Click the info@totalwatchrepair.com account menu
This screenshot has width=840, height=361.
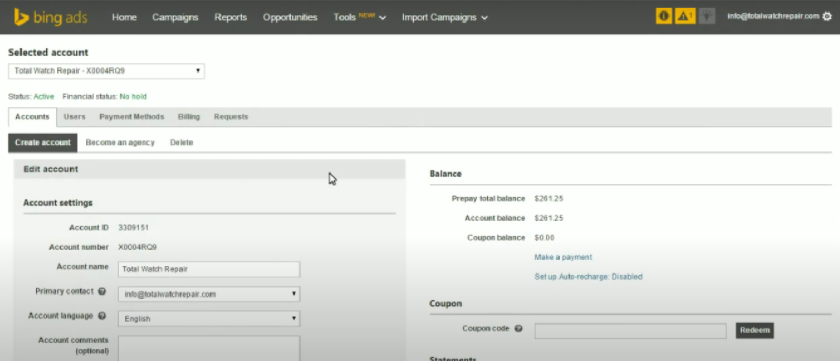pyautogui.click(x=773, y=16)
